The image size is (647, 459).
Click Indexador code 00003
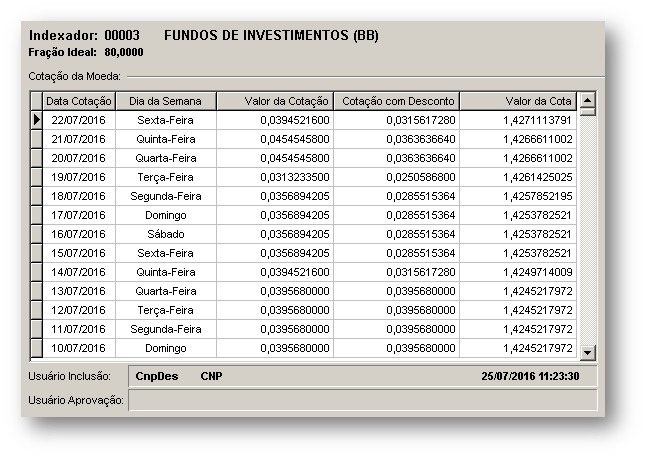122,35
